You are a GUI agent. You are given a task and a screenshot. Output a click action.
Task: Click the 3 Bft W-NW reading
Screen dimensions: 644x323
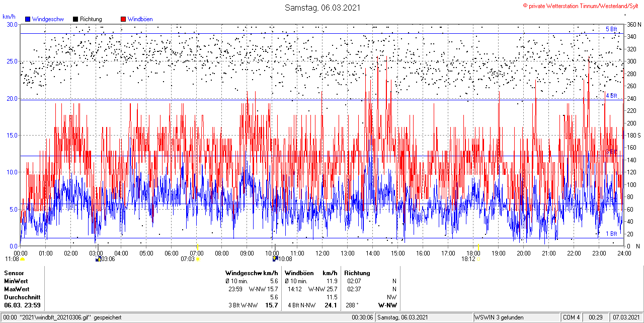[243, 305]
